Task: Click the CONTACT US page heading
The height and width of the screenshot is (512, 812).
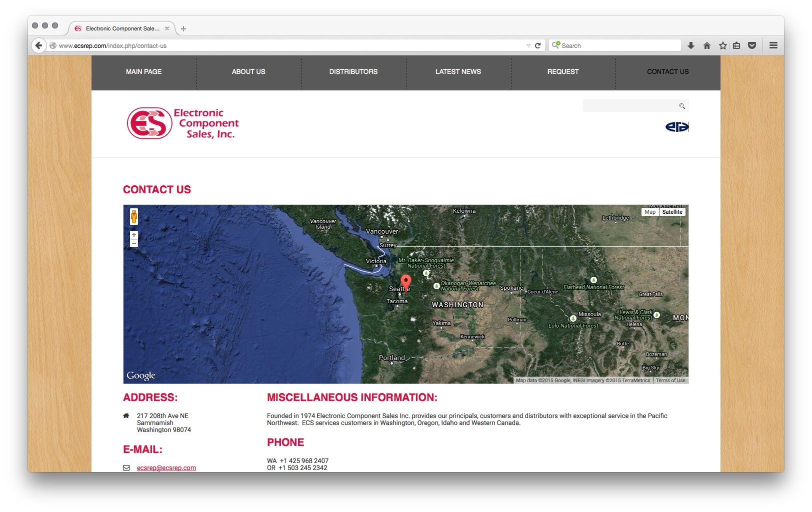Action: [157, 190]
